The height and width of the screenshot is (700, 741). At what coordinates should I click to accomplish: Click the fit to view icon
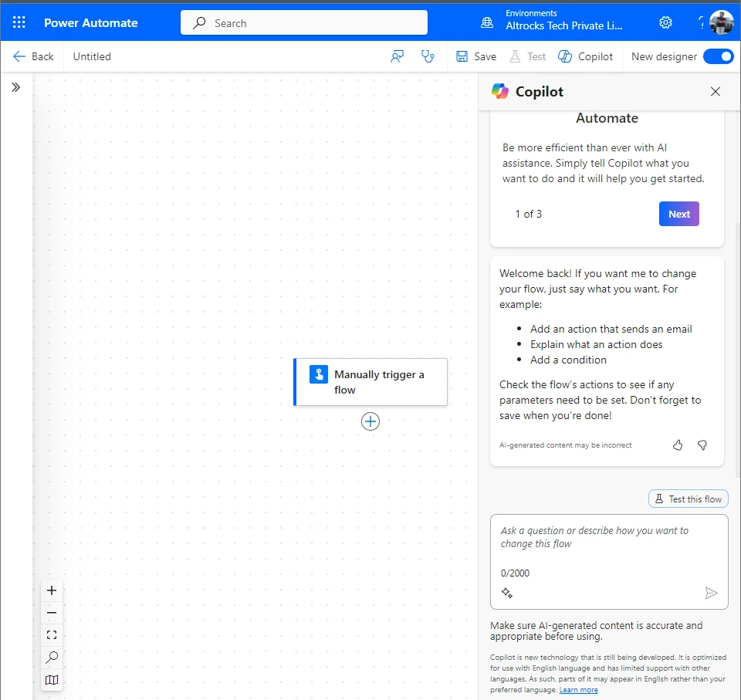[52, 635]
